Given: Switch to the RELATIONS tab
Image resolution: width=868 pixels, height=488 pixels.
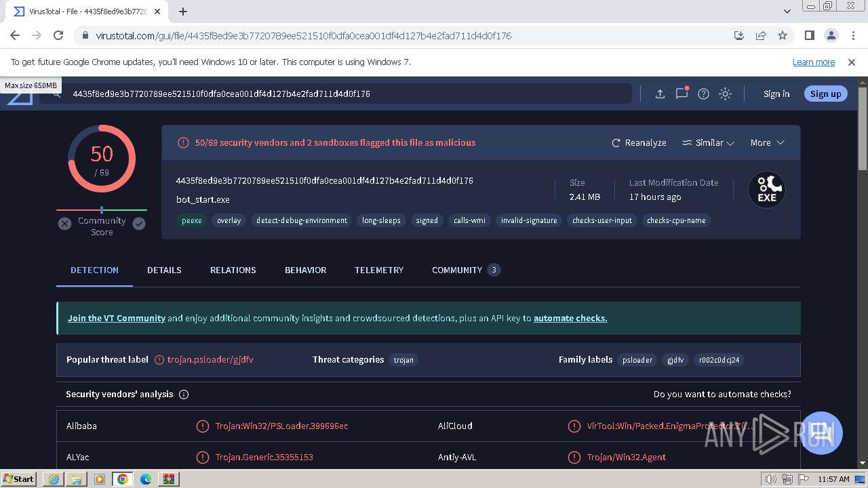Looking at the screenshot, I should (x=233, y=270).
